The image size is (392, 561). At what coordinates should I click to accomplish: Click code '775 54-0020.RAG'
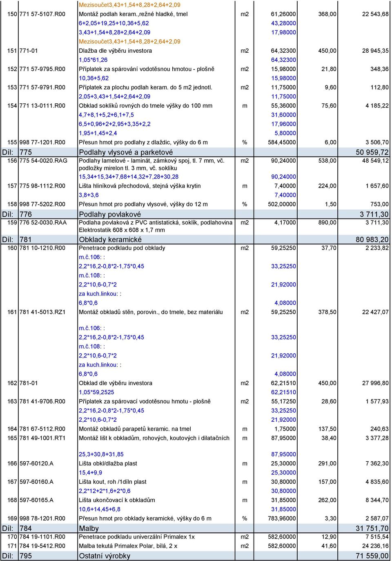[43, 161]
